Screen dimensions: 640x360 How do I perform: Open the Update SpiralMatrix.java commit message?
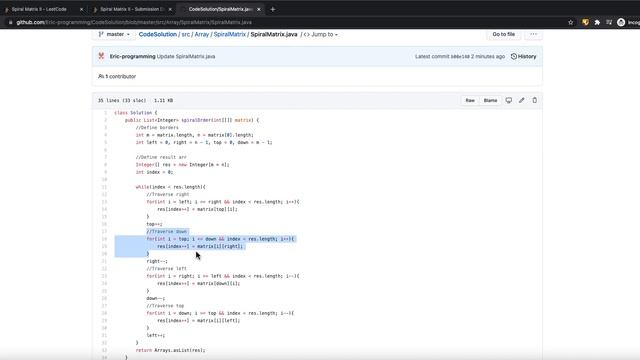186,56
